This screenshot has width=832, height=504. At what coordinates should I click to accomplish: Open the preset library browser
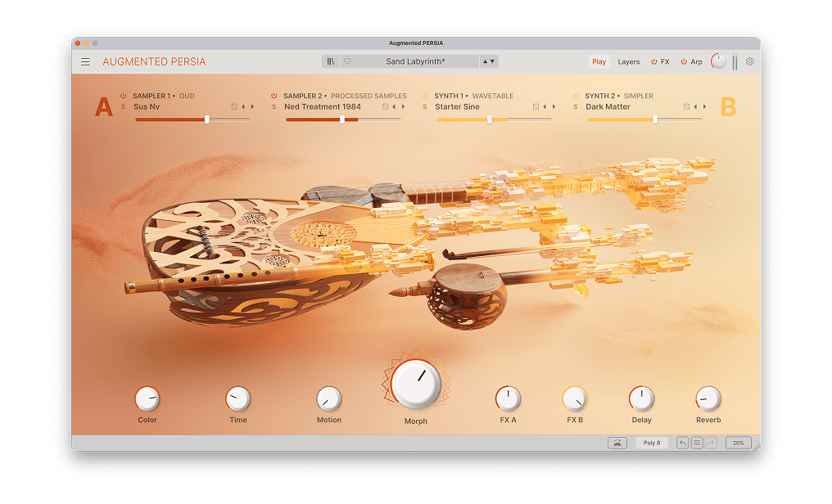331,61
